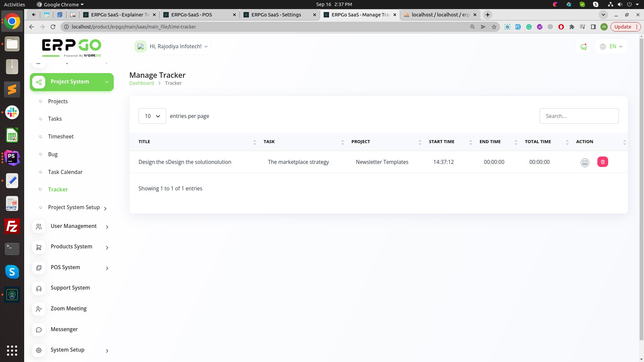The height and width of the screenshot is (362, 644).
Task: Click the Messenger chat bubble icon
Action: tap(39, 330)
